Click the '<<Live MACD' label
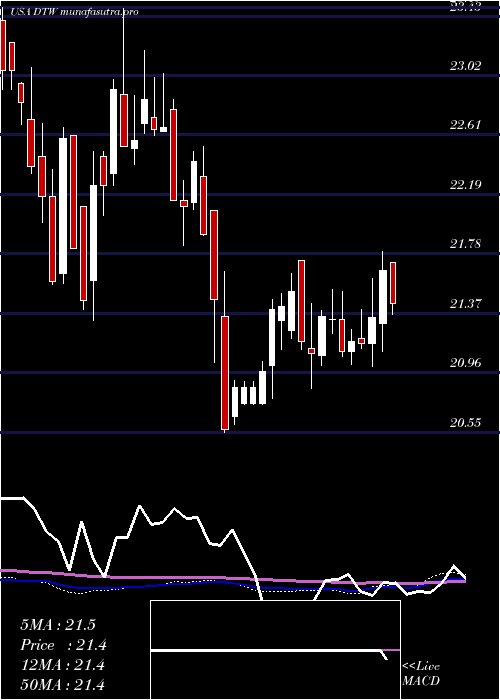The height and width of the screenshot is (700, 500). pos(421,674)
